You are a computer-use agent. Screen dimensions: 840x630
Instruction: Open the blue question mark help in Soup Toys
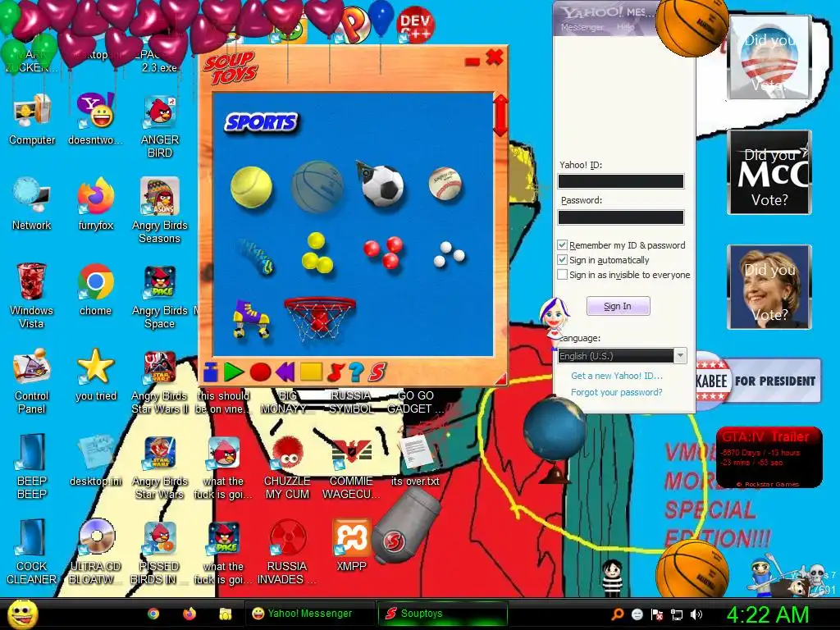click(356, 372)
